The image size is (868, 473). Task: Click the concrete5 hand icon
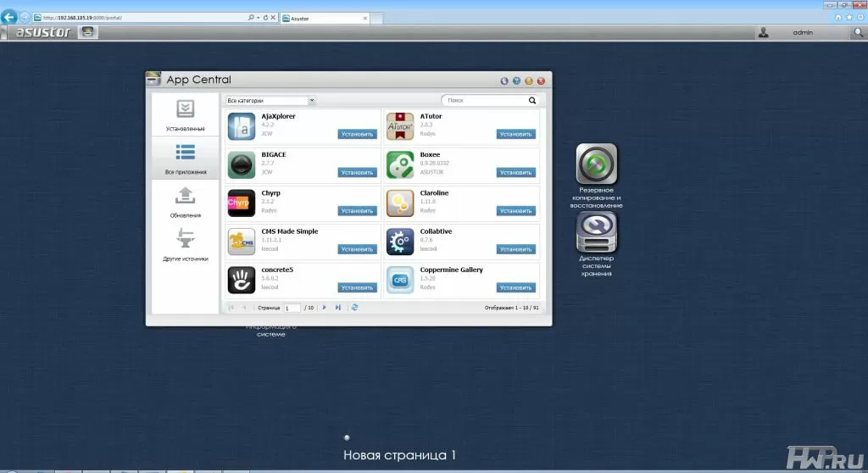click(x=242, y=280)
